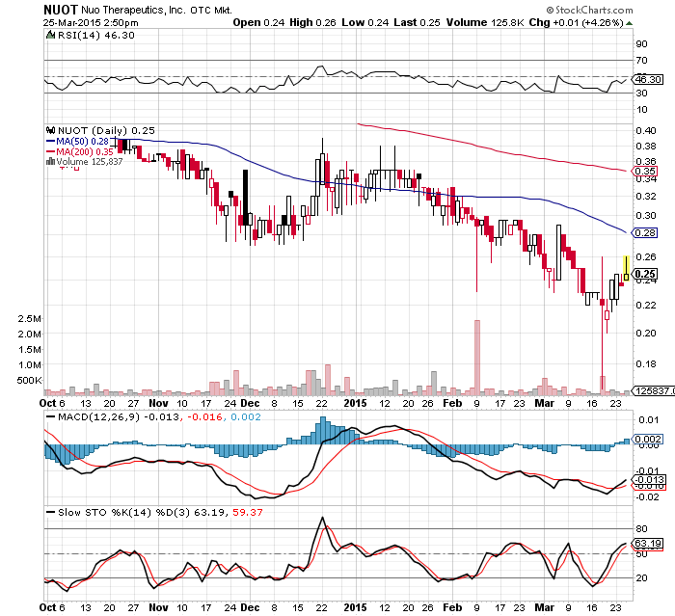
Task: Click the Oct 6 label on the bottom date axis
Action: (52, 607)
